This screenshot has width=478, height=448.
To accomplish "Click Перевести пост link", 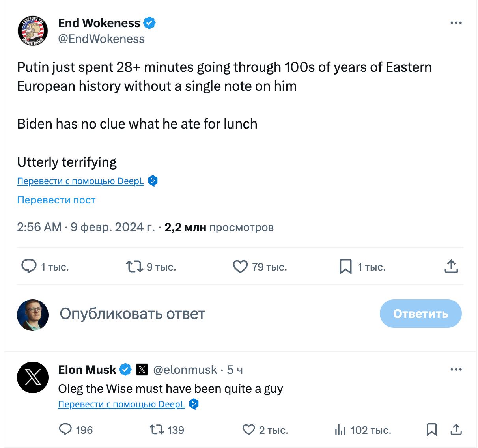I will [x=56, y=200].
